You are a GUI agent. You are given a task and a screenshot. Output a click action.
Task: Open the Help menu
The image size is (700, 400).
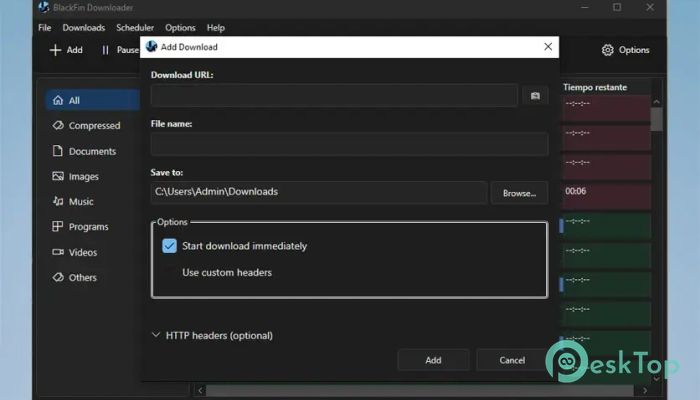(x=216, y=28)
